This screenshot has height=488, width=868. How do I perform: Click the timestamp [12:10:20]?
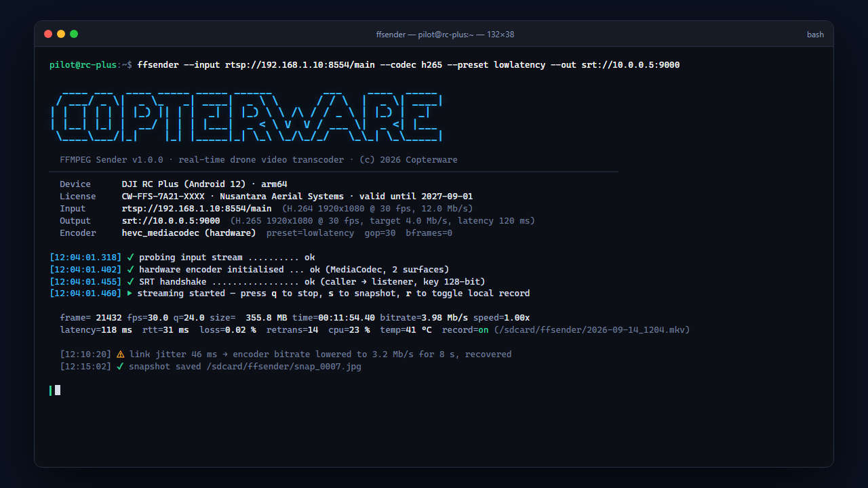85,354
